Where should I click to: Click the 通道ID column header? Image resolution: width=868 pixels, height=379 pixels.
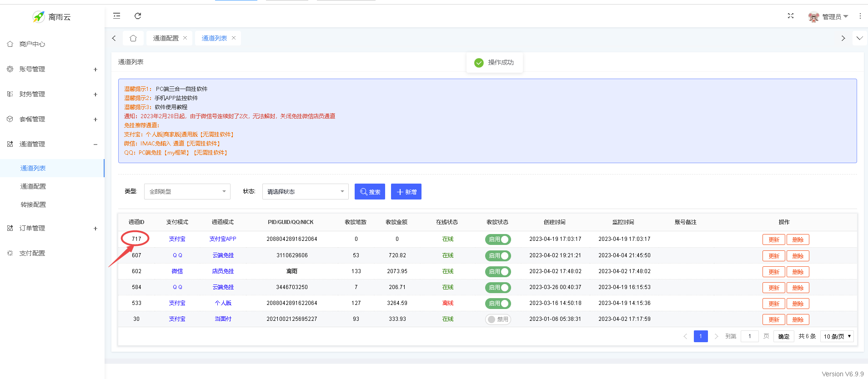(136, 222)
